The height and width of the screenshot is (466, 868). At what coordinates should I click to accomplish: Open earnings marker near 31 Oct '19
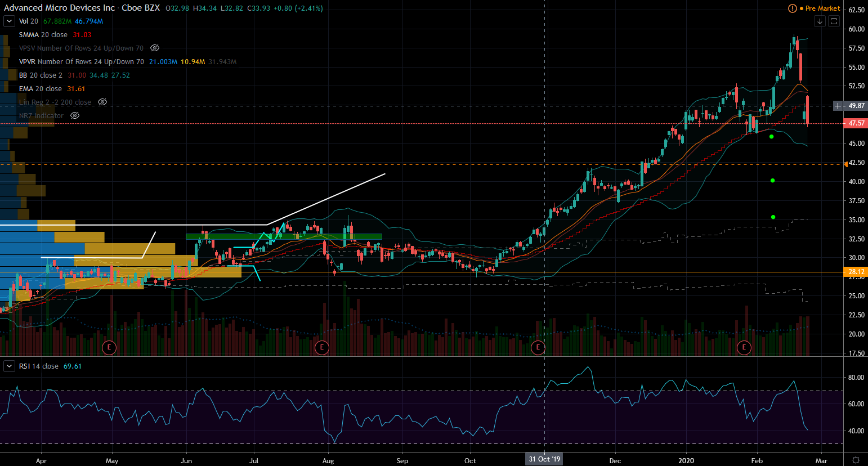point(538,347)
